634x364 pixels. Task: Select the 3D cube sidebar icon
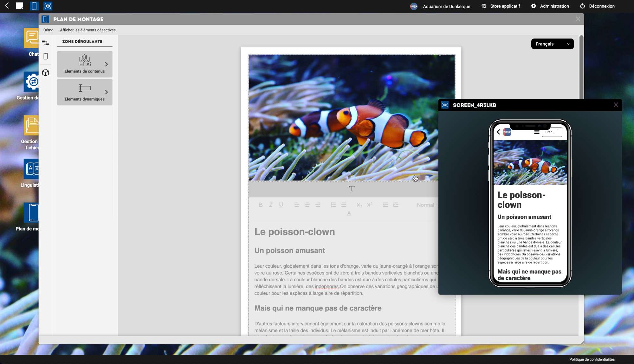point(46,73)
